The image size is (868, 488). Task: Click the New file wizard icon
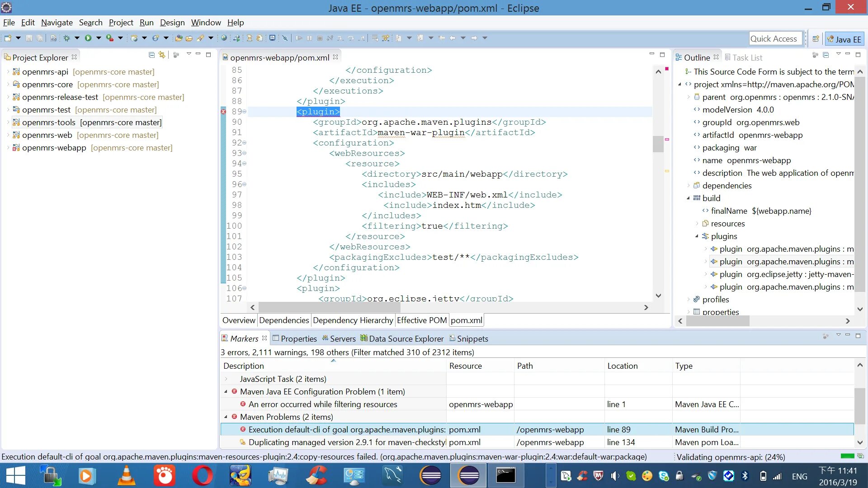click(8, 38)
